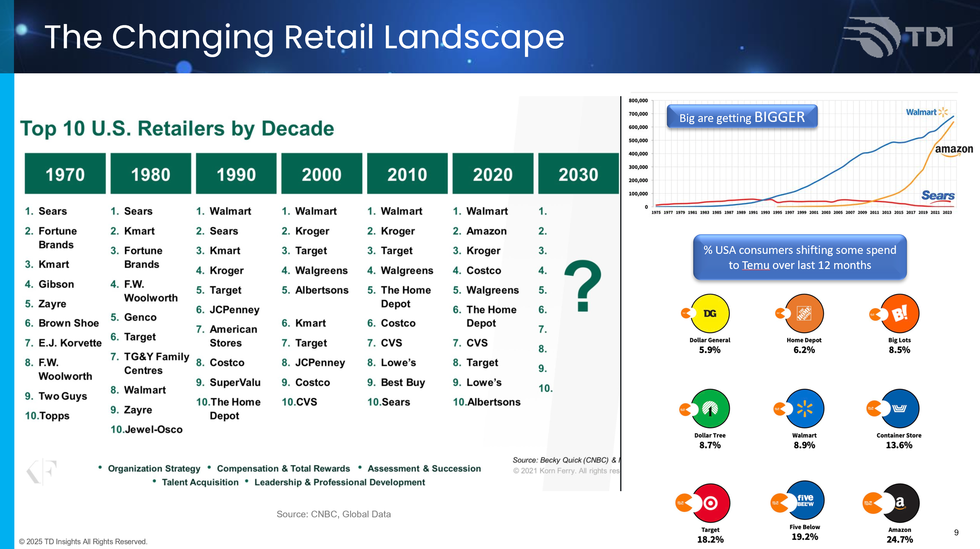Click the Five Below 19.2% value
980x549 pixels.
point(805,537)
